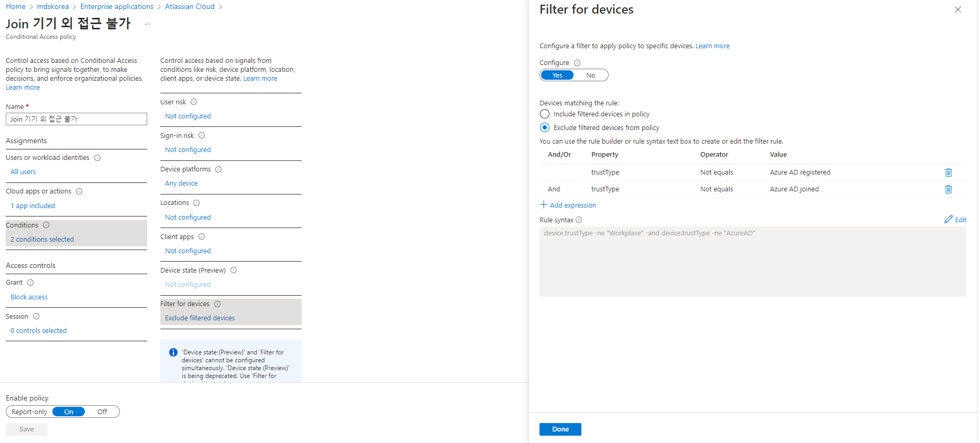Image resolution: width=980 pixels, height=443 pixels.
Task: Click the And operator in second row
Action: (554, 189)
